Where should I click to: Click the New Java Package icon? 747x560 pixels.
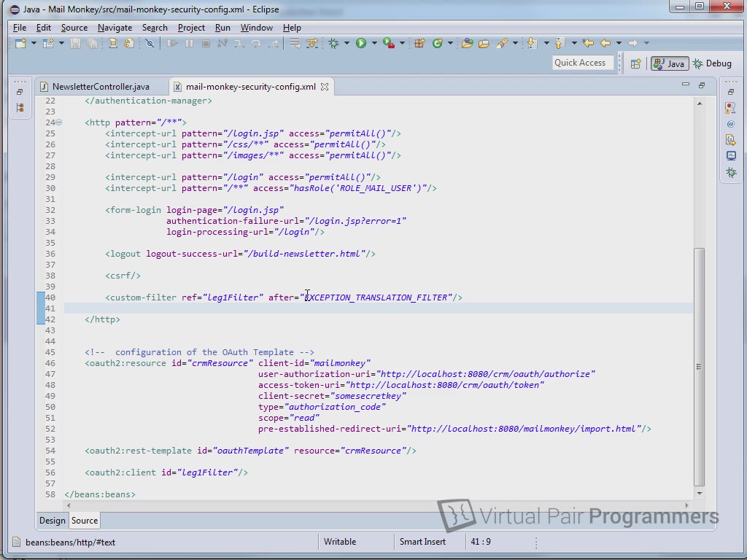[419, 43]
